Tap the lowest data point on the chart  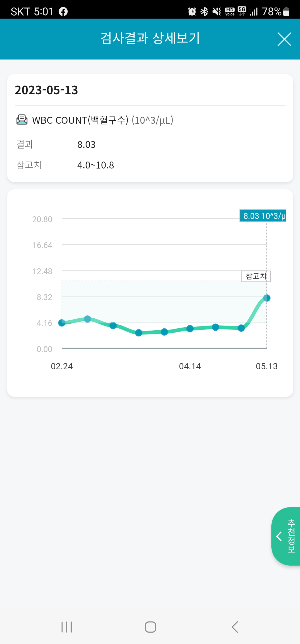[139, 333]
